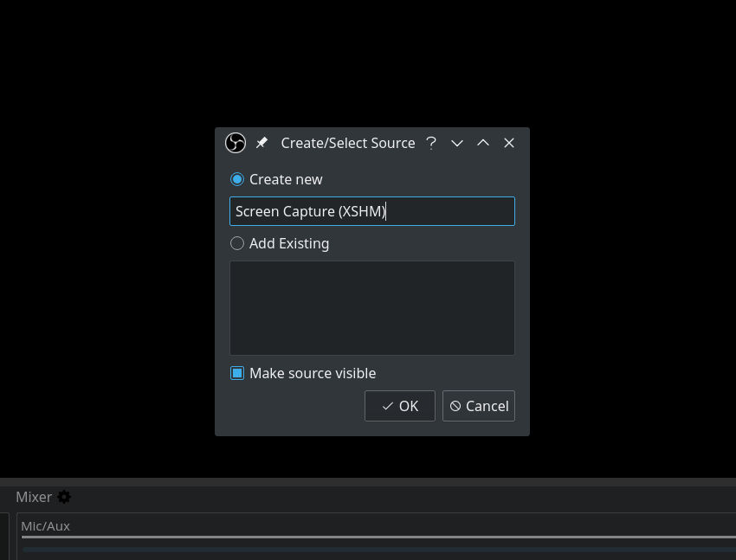Select the Create new radio button
736x560 pixels.
tap(236, 179)
